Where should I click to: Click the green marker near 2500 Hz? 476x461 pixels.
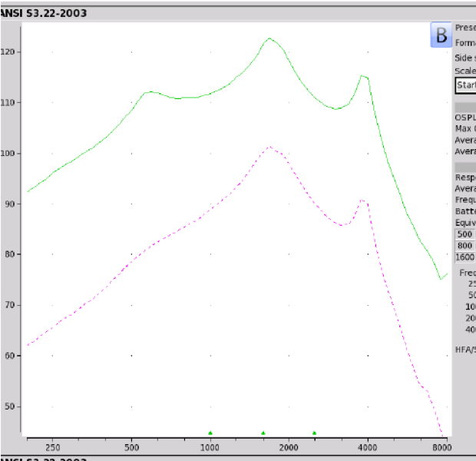[x=314, y=433]
